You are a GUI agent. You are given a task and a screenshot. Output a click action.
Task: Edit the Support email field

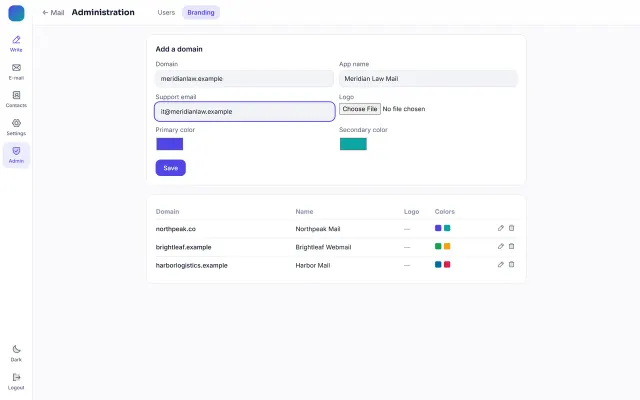click(244, 111)
